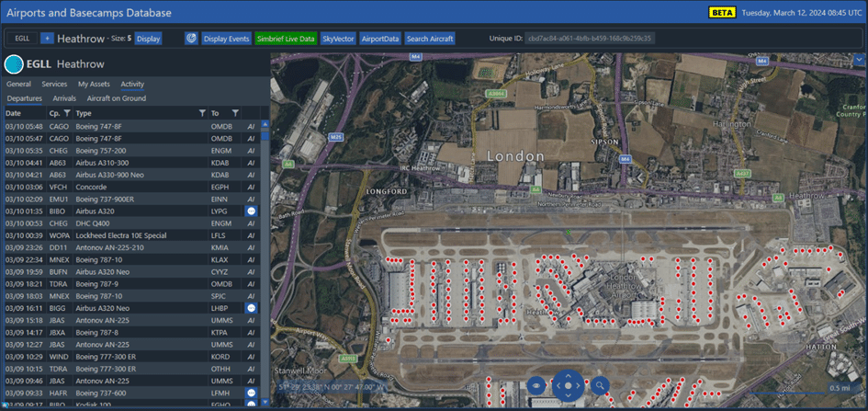Pan the map up using navigation arrow
The image size is (868, 411).
(568, 374)
